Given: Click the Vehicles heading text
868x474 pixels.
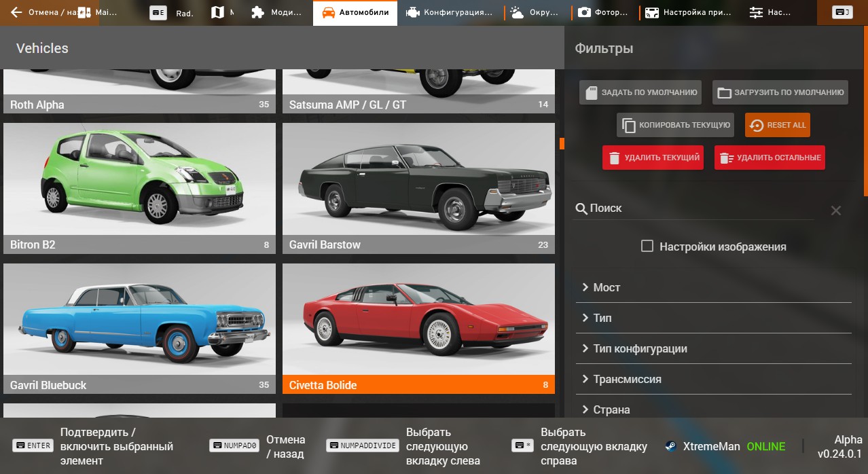Looking at the screenshot, I should coord(42,48).
